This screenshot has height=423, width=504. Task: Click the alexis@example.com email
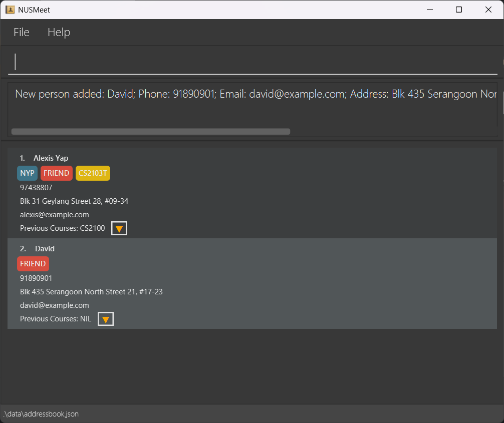[x=55, y=215]
